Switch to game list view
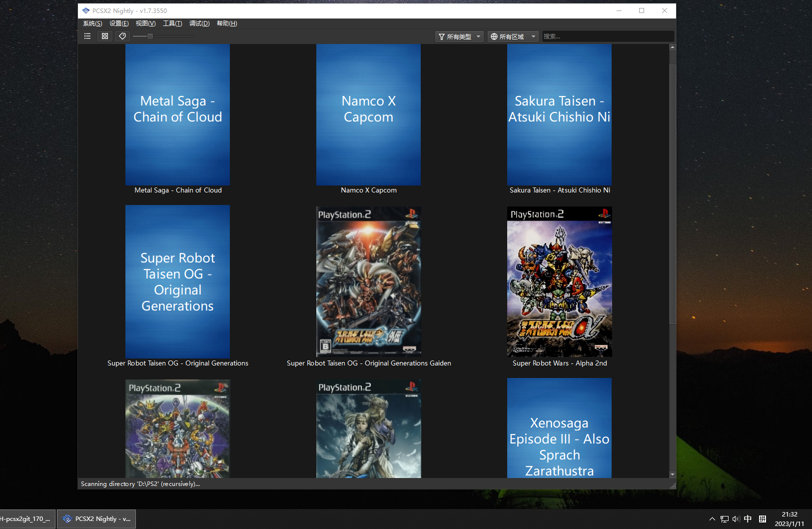 click(x=87, y=36)
